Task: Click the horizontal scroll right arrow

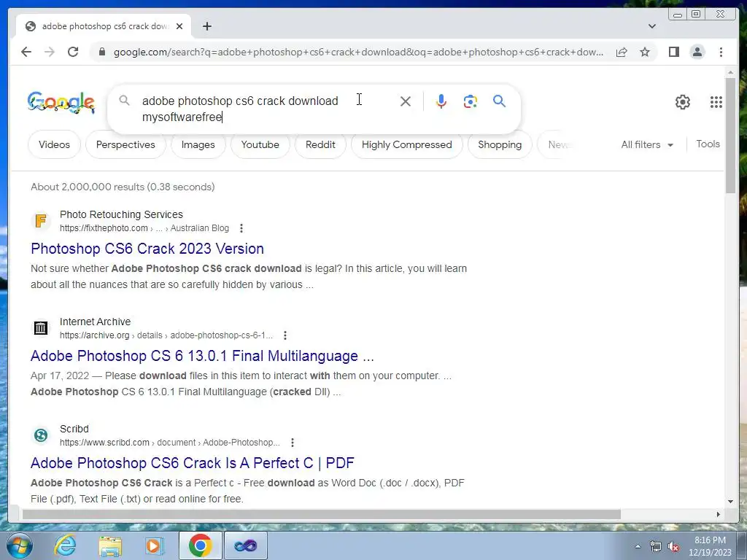Action: pyautogui.click(x=719, y=514)
